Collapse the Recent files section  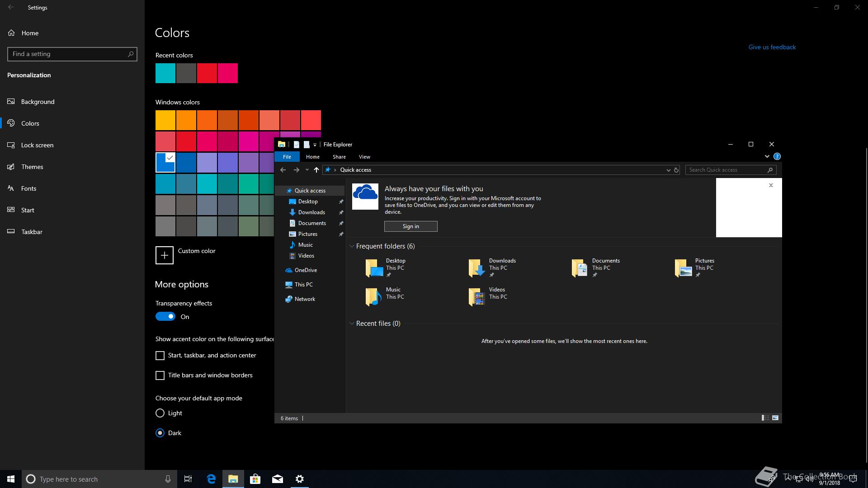[352, 324]
